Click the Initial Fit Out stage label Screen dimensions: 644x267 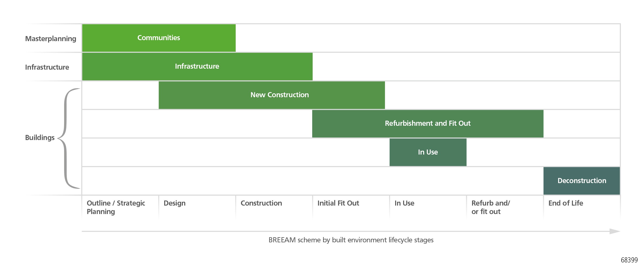[338, 203]
